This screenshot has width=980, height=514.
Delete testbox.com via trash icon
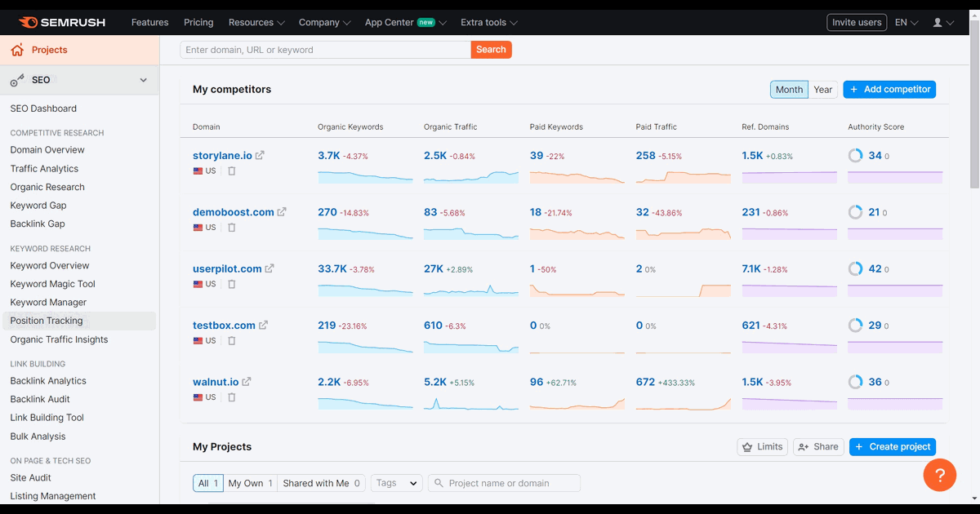[x=232, y=340]
